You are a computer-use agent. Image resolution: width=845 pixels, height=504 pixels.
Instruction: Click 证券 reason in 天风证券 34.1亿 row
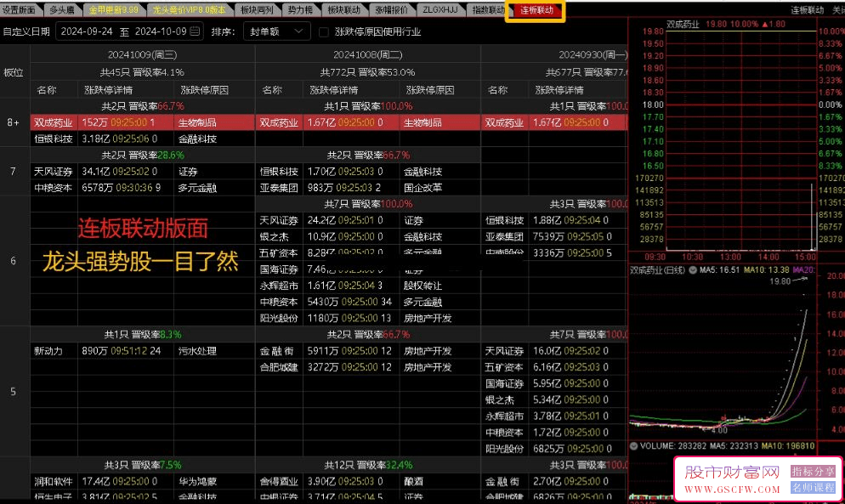[188, 172]
